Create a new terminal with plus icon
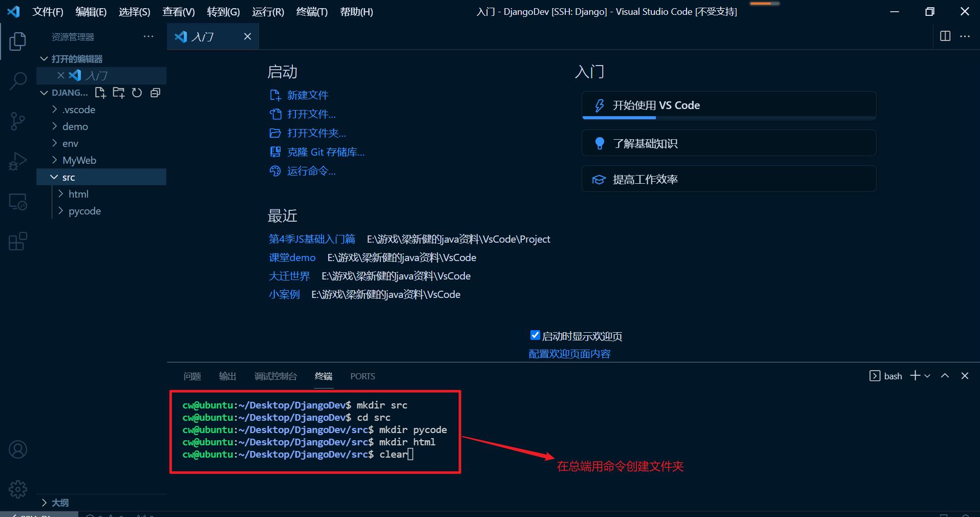The height and width of the screenshot is (517, 980). 915,376
